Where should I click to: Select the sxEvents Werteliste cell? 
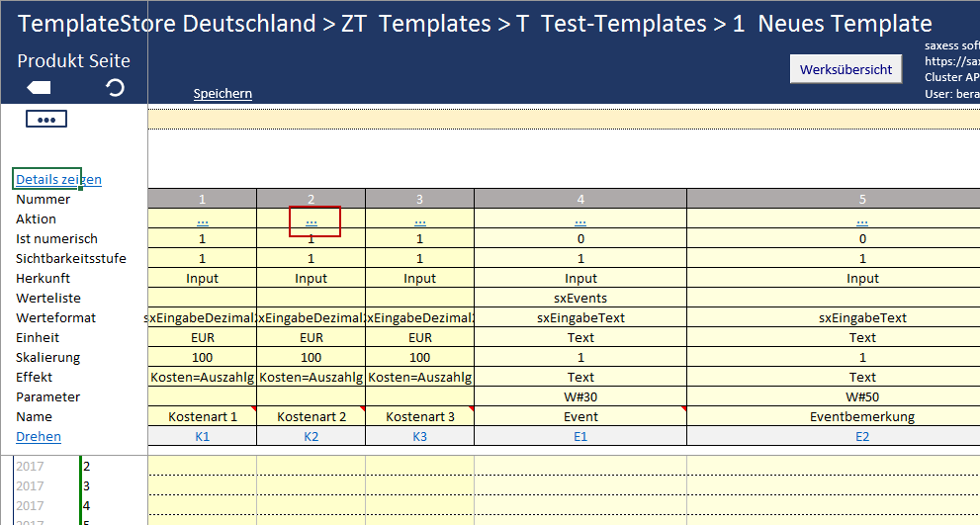click(580, 298)
